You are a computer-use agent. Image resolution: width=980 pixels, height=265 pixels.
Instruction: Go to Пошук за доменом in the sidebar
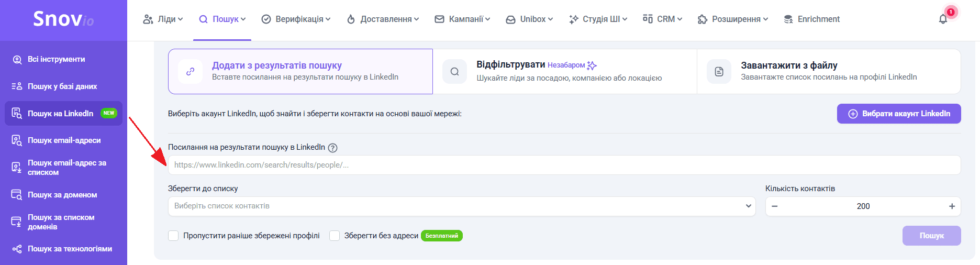click(x=62, y=195)
